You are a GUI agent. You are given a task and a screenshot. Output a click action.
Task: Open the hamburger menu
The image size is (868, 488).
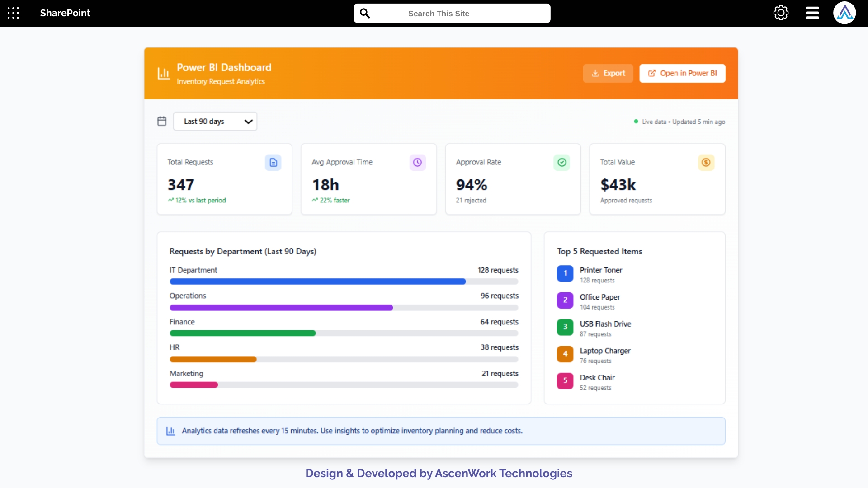coord(811,13)
